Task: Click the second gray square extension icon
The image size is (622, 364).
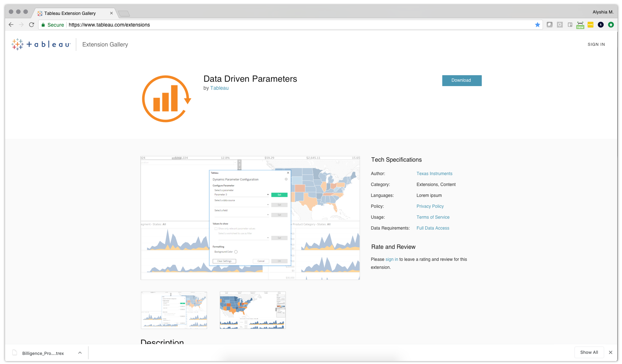Action: pyautogui.click(x=560, y=25)
